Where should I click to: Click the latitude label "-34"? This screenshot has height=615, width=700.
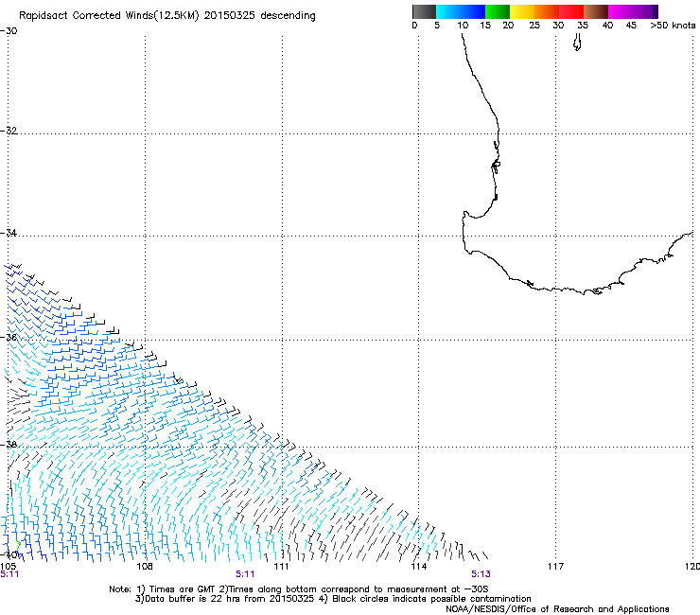coord(9,233)
